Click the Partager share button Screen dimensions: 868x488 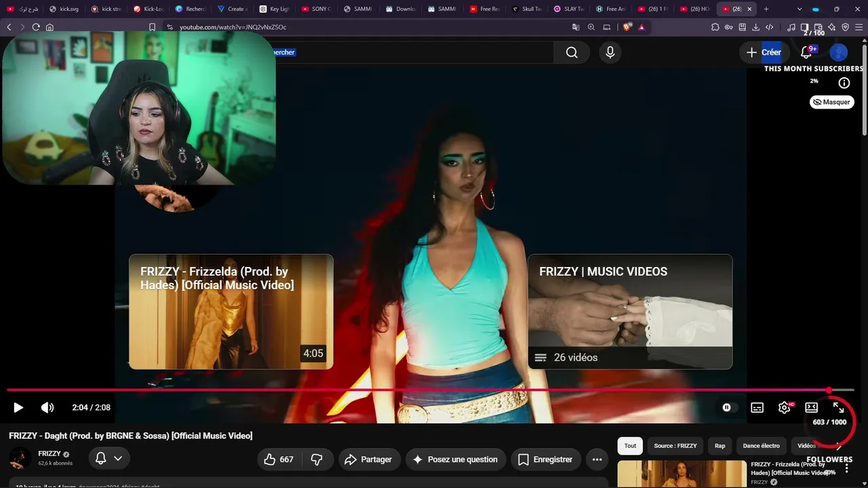[x=370, y=460]
